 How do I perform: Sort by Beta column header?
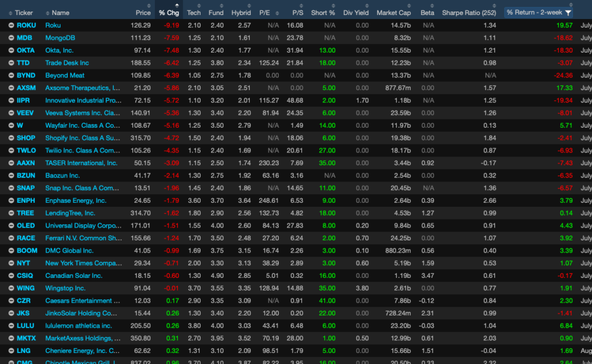tap(427, 13)
